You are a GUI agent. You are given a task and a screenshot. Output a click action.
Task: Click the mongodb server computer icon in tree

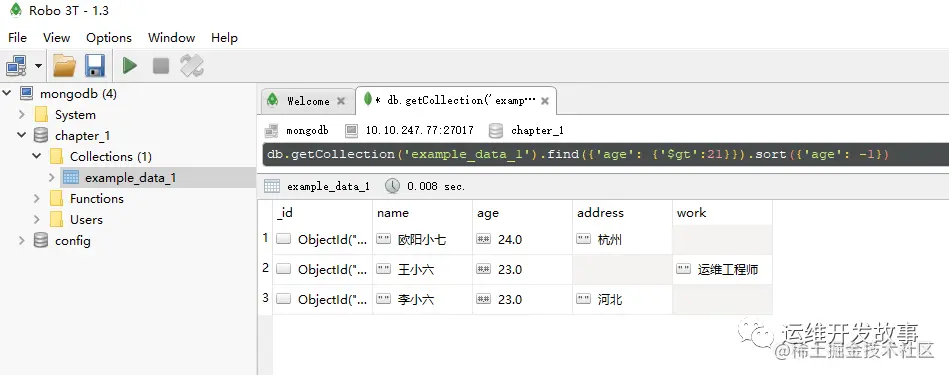pos(26,93)
